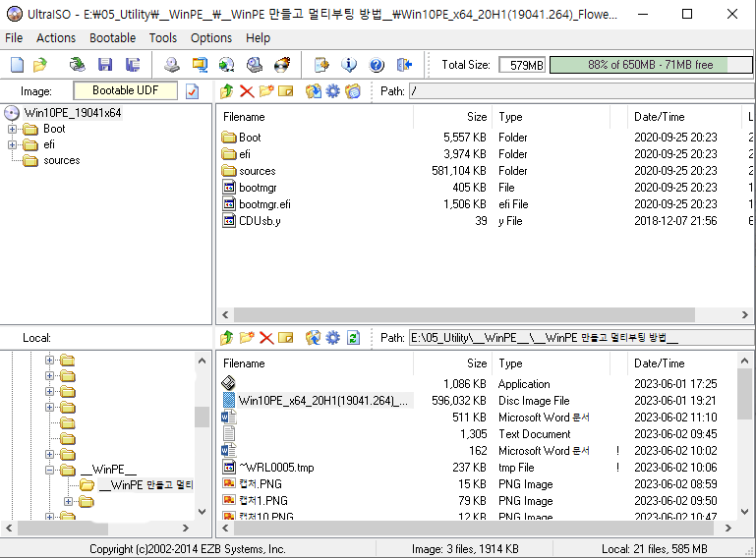Select the 캡처1.PNG file
Image resolution: width=756 pixels, height=558 pixels.
tap(263, 501)
